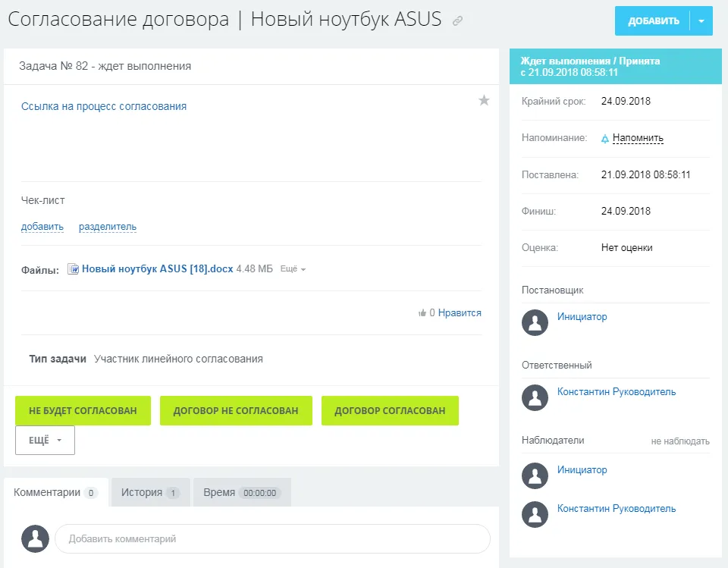This screenshot has width=728, height=568.
Task: Open the ЕЩЁ actions dropdown
Action: 44,440
